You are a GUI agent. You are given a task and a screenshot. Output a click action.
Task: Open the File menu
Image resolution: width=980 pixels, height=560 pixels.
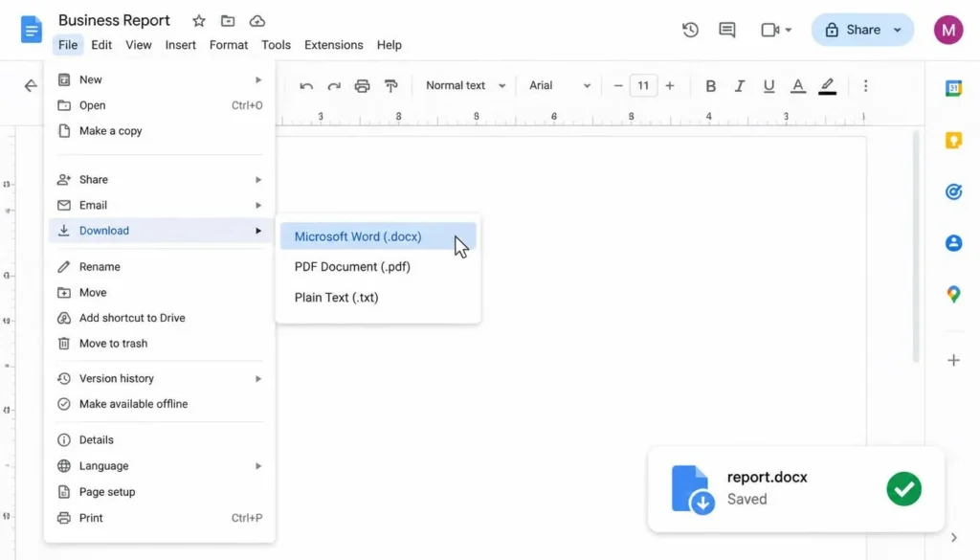68,45
